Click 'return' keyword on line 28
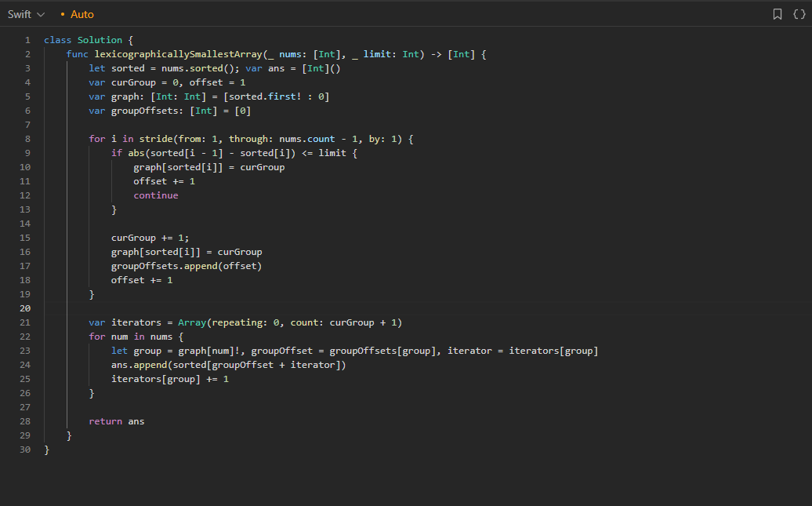812x506 pixels. point(106,421)
